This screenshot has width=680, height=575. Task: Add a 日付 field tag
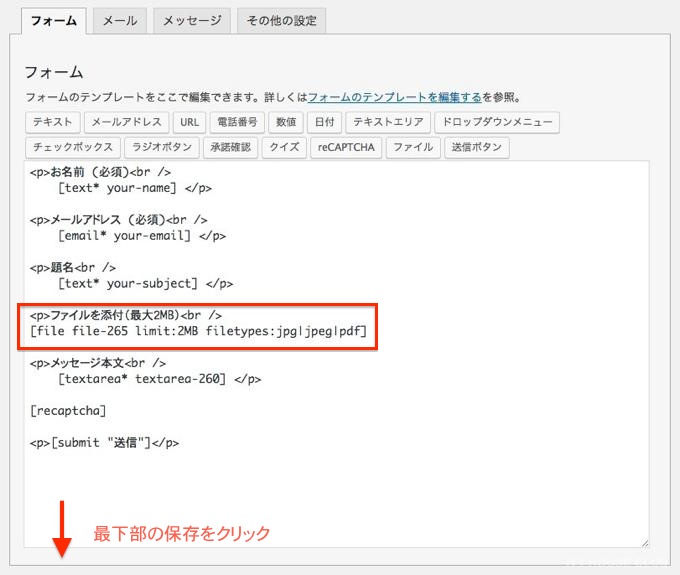[324, 123]
